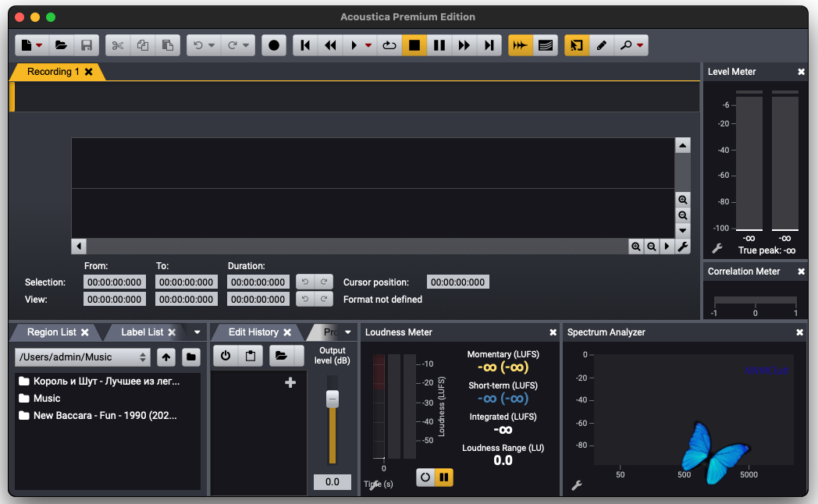
Task: Close the Correlation Meter panel
Action: 802,272
